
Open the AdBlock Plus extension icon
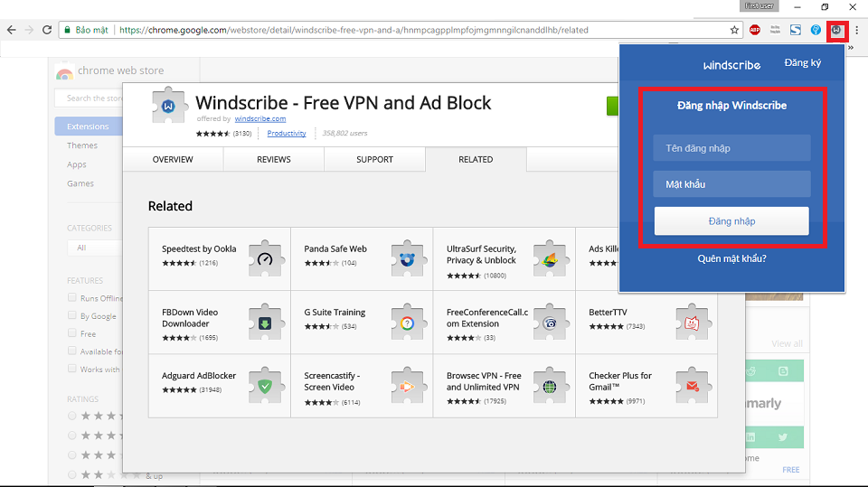click(x=754, y=30)
